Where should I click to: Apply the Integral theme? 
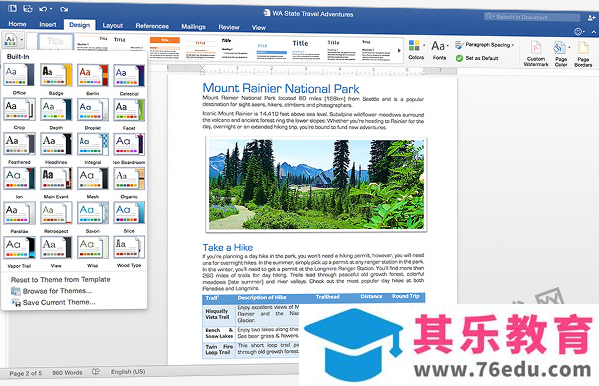pos(92,144)
